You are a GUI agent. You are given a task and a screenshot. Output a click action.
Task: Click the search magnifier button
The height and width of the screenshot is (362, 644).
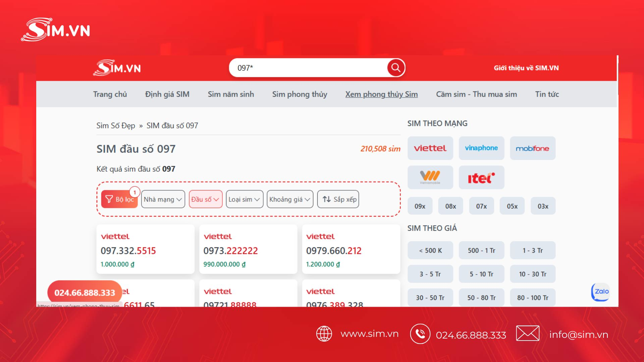(396, 68)
